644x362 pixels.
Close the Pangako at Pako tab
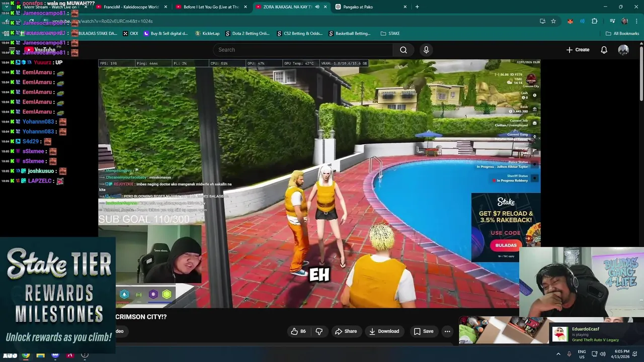[405, 7]
